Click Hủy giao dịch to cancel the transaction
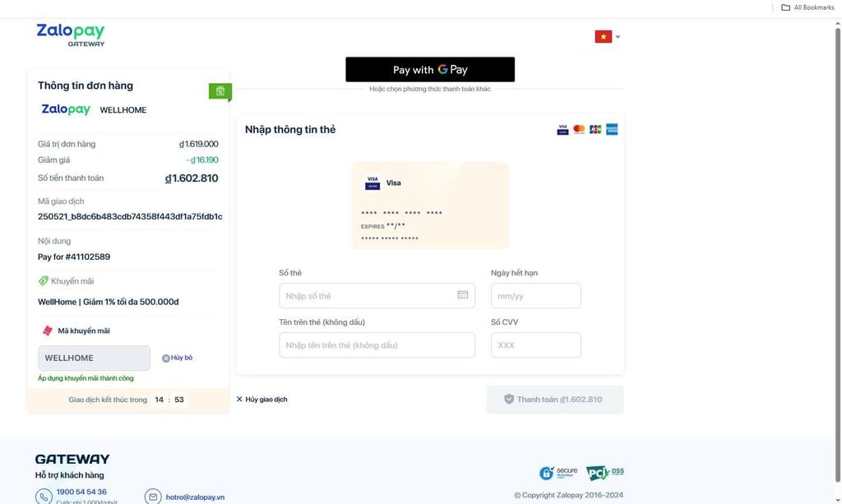 point(266,400)
